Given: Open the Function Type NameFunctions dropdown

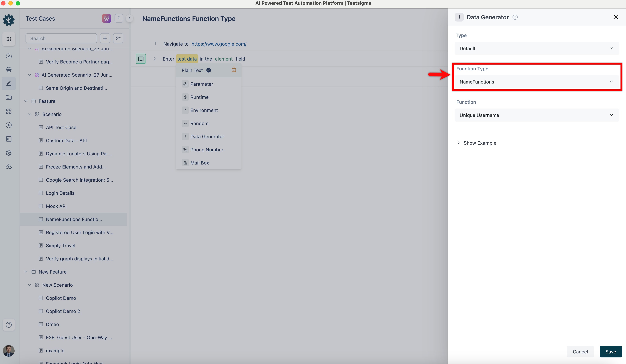Looking at the screenshot, I should pos(537,82).
